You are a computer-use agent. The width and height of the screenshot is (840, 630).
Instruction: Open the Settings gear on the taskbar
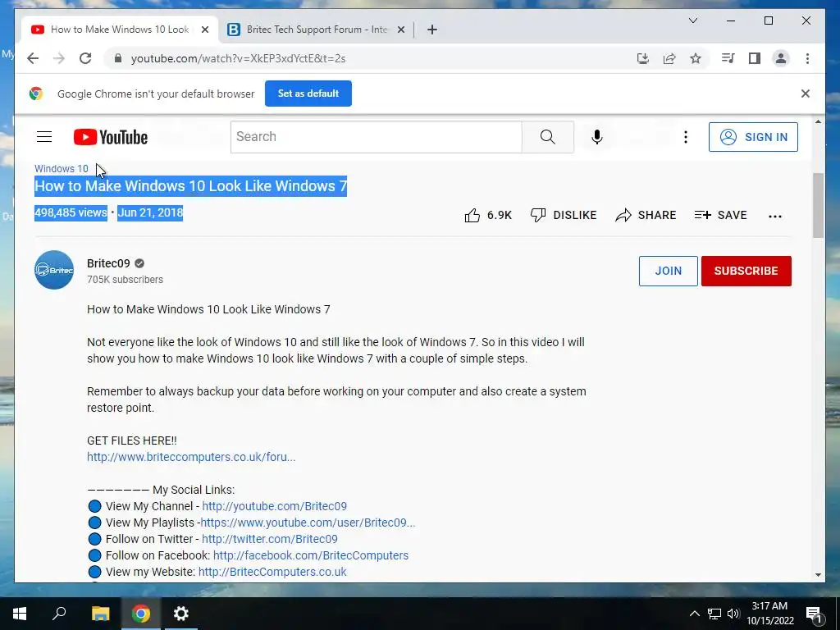(x=181, y=614)
